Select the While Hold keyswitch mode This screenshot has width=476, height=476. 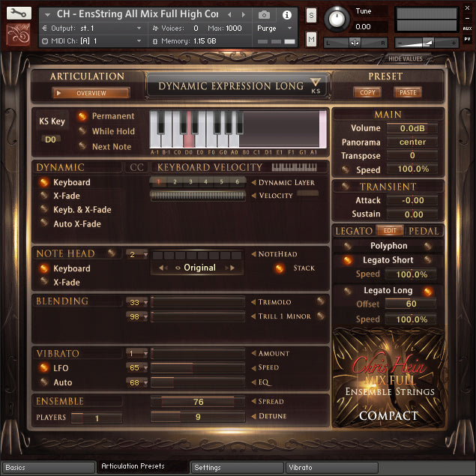[x=83, y=131]
